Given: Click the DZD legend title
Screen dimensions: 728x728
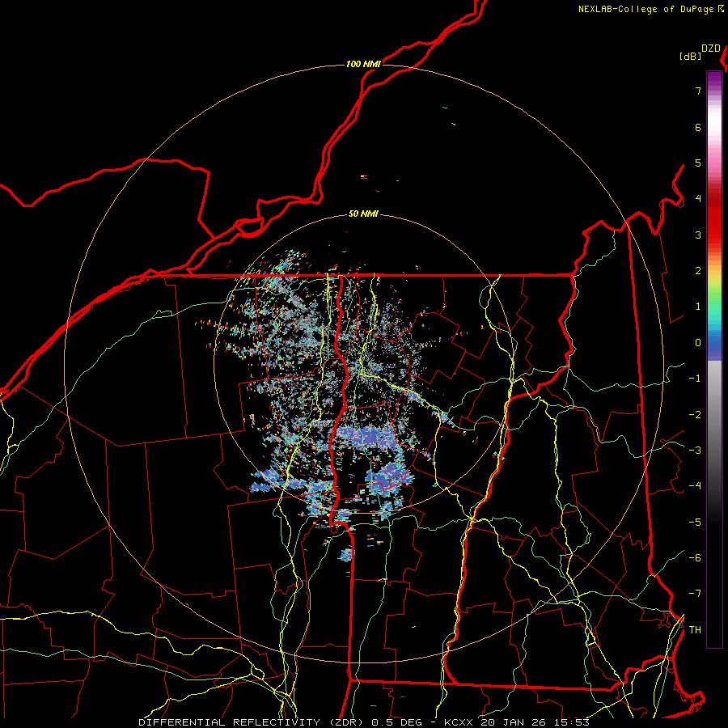Looking at the screenshot, I should click(x=711, y=49).
